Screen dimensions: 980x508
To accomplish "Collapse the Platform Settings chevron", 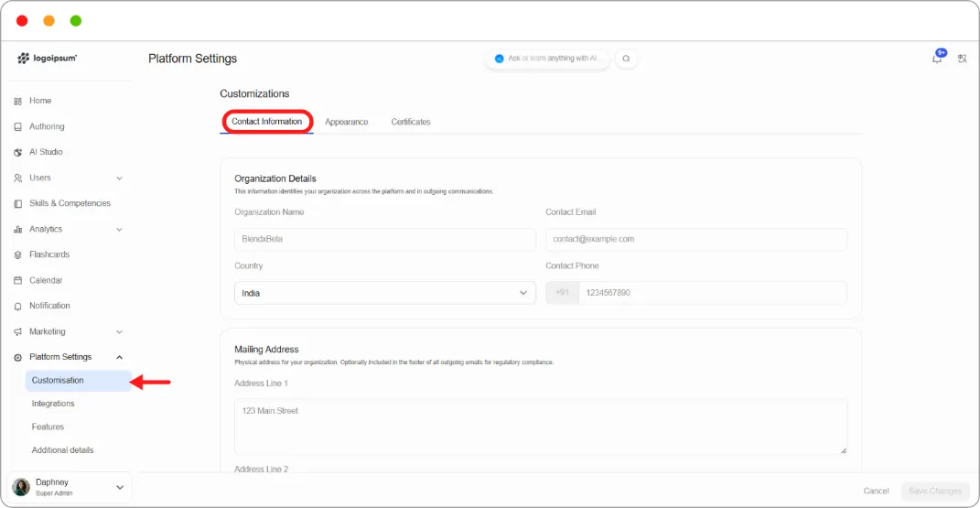I will point(119,357).
